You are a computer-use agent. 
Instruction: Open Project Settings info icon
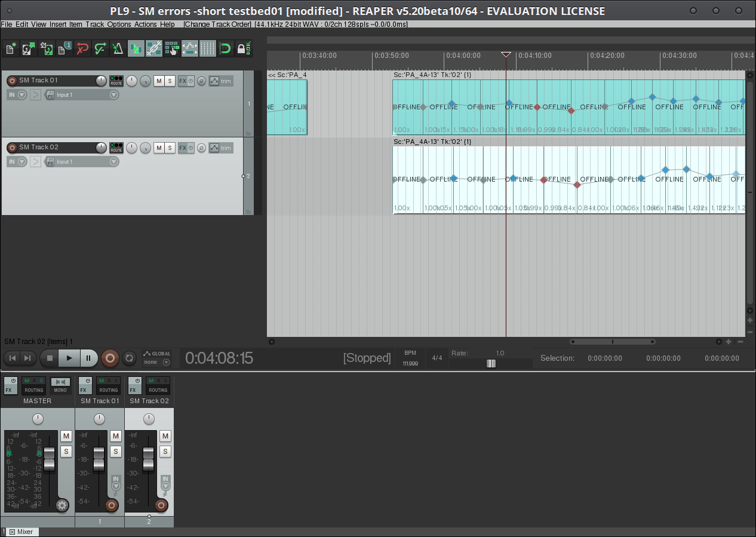(x=64, y=48)
